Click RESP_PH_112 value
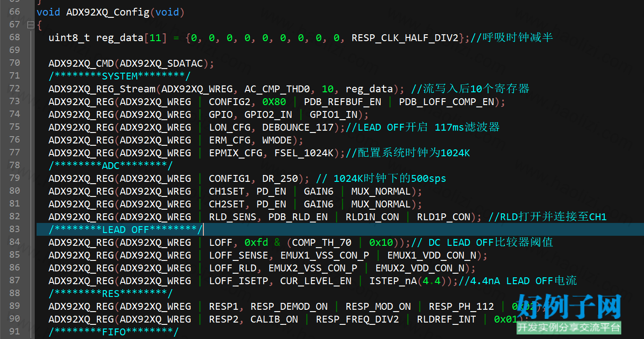Viewport: 644px width, 339px height. click(x=461, y=306)
